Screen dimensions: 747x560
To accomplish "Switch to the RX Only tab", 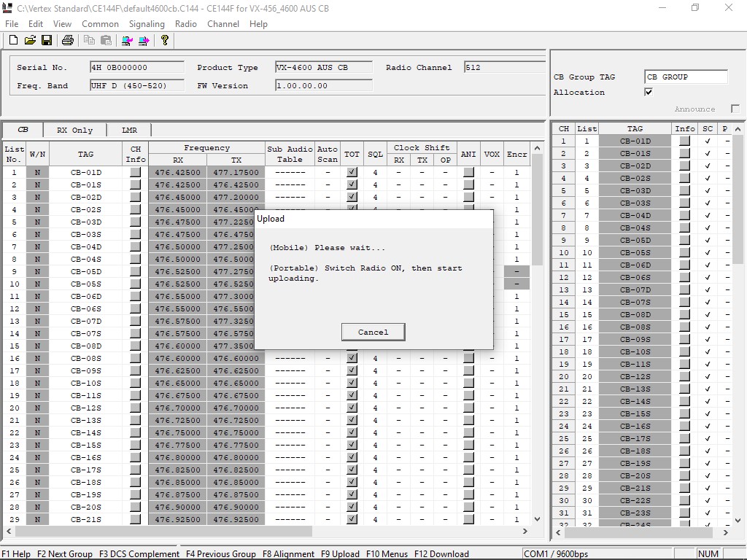I will (x=75, y=130).
